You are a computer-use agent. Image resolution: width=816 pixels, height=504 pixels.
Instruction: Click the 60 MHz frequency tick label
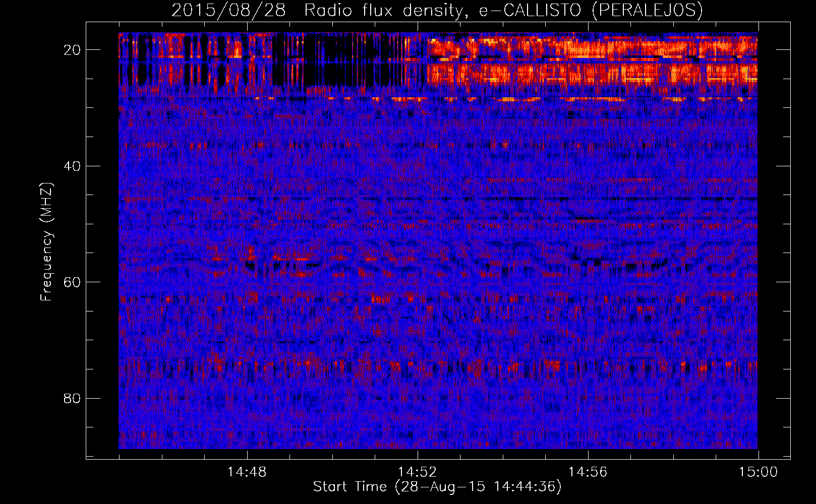pos(73,282)
